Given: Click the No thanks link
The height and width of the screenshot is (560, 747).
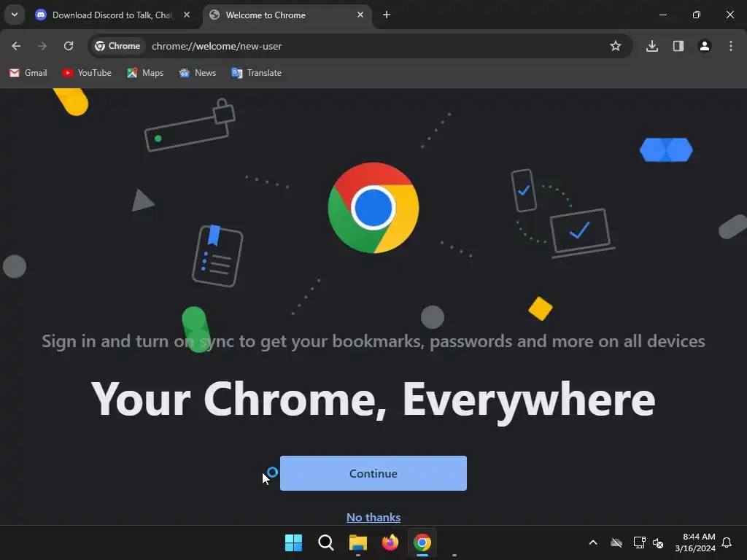Looking at the screenshot, I should [x=373, y=517].
